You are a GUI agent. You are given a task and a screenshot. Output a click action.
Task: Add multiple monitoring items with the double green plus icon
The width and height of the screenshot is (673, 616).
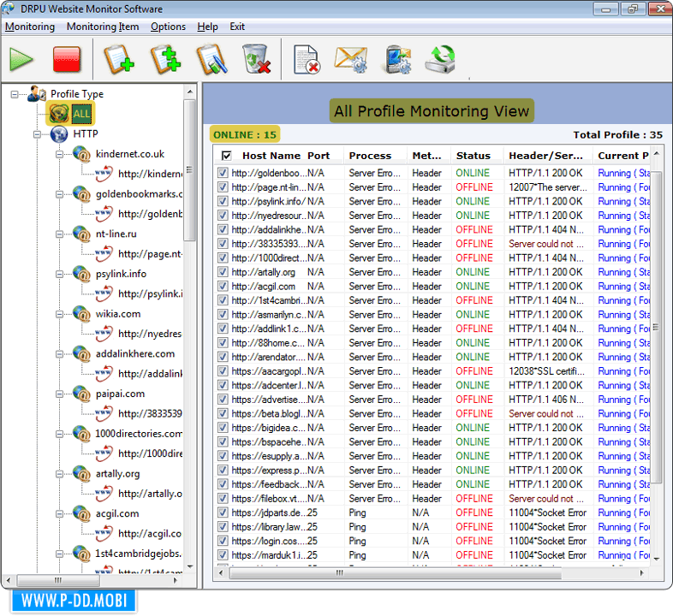point(165,59)
